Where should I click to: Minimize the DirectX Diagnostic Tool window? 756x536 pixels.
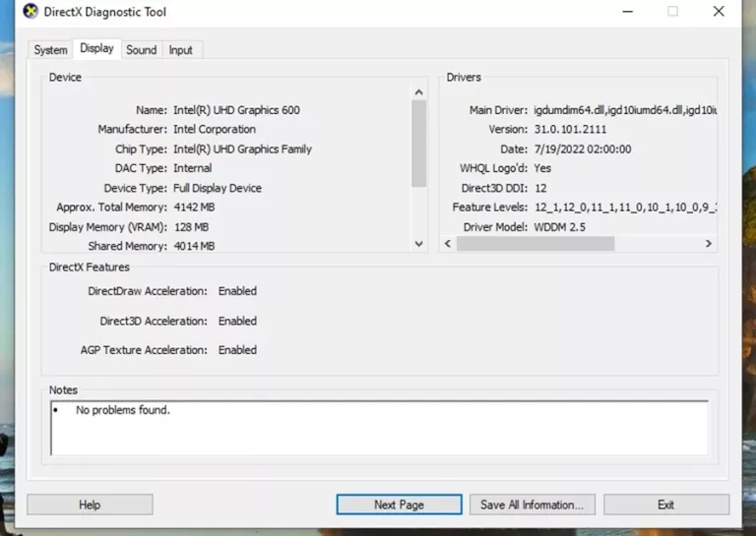pos(627,12)
